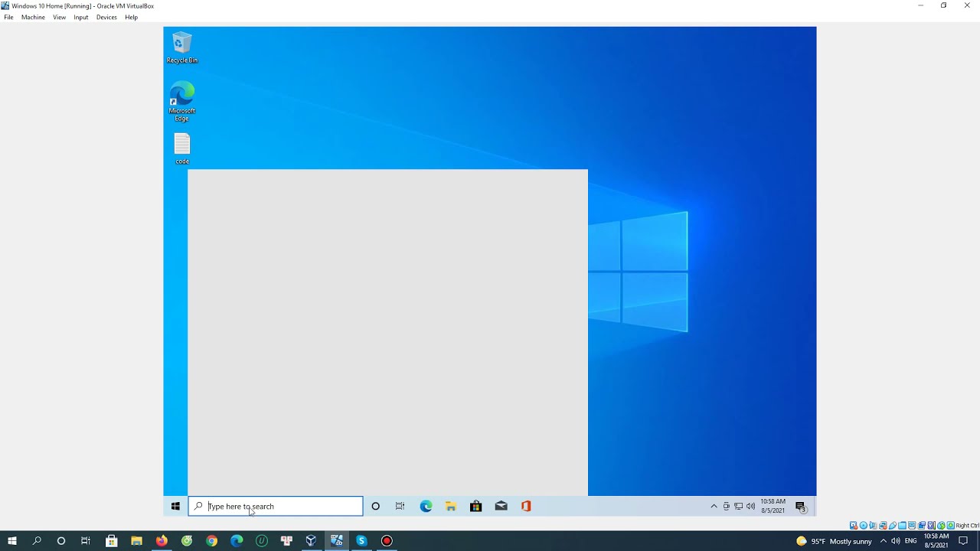Open host taskbar search magnifier
Screen dimensions: 980x551
pyautogui.click(x=37, y=540)
